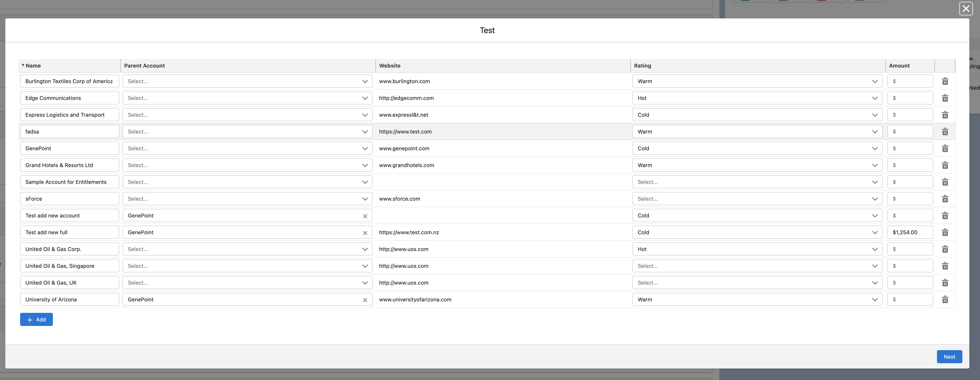Click the trash icon for University of Arizona

pos(945,300)
